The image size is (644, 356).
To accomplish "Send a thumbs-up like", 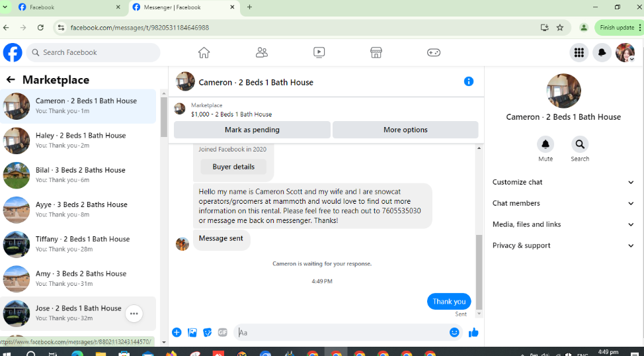I will tap(473, 333).
